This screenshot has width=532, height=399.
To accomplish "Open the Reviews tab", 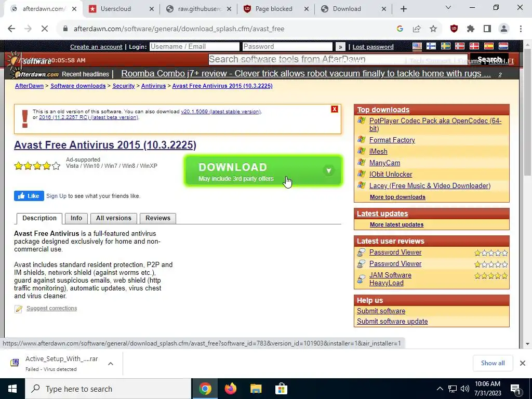I will pos(158,218).
